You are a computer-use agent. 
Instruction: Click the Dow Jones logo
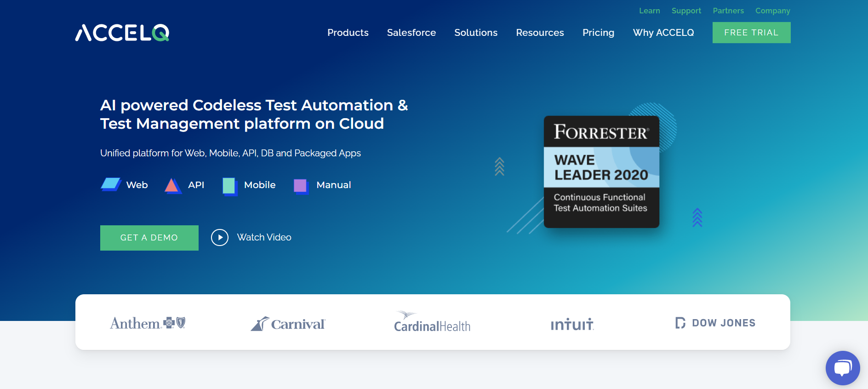pos(715,323)
